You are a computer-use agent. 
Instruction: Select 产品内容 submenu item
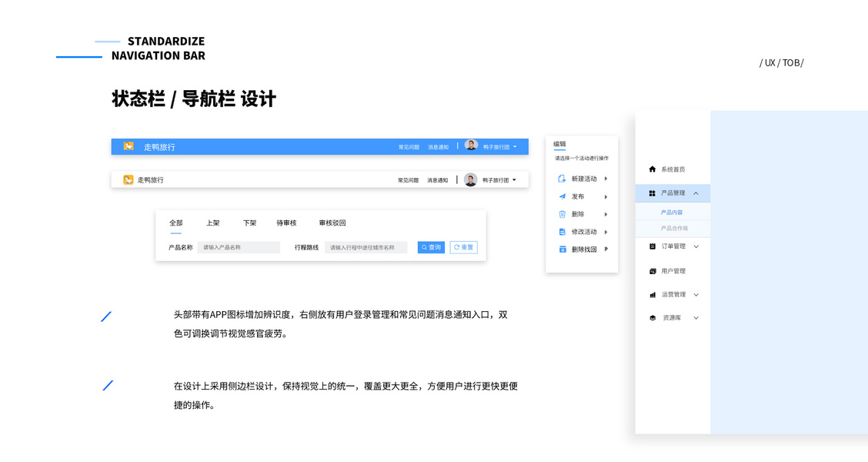[x=672, y=213]
